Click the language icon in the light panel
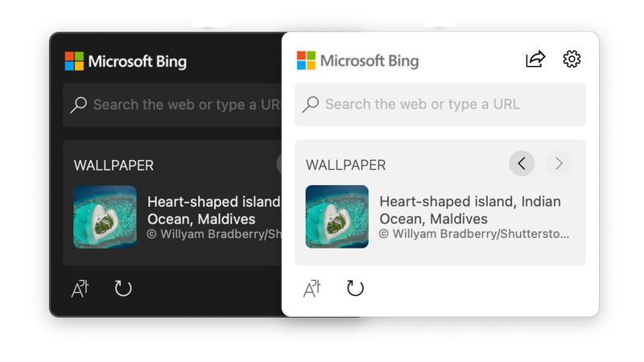 312,288
